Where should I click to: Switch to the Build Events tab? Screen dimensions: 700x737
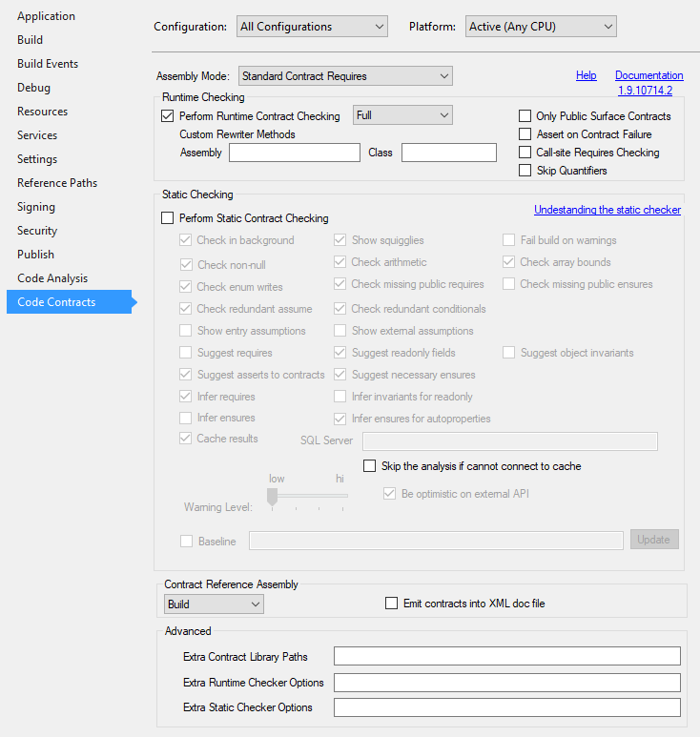(x=48, y=64)
